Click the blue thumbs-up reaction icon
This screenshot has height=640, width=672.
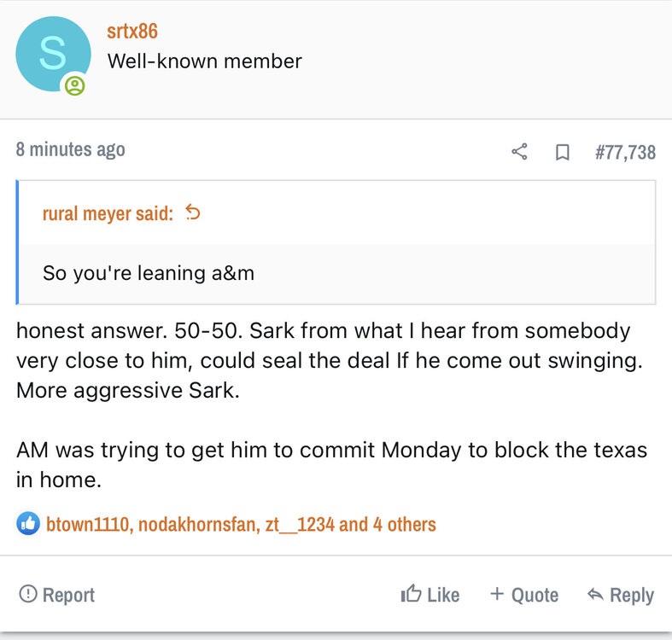(x=28, y=523)
